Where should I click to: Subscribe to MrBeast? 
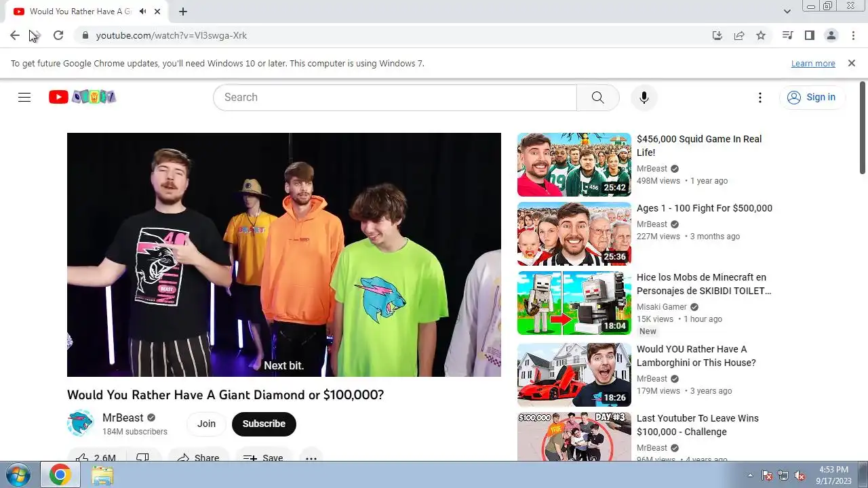pos(264,424)
